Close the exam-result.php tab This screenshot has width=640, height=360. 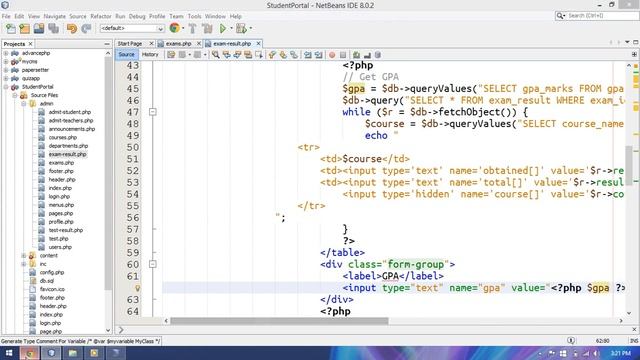[x=258, y=43]
